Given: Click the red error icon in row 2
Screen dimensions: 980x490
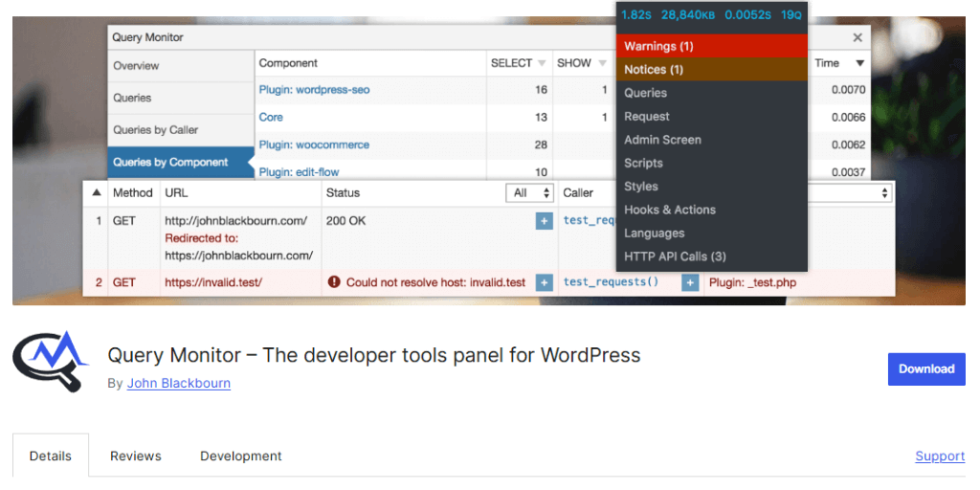Looking at the screenshot, I should pos(334,282).
